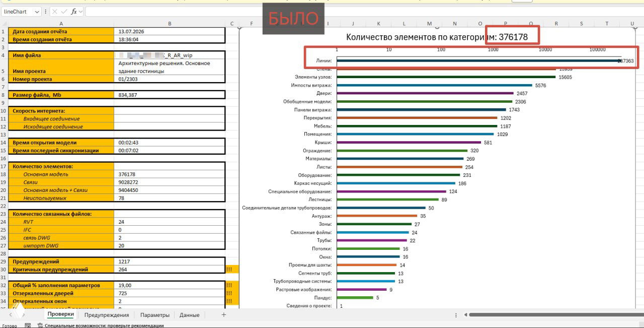Open the Name Box dropdown showing lineChart
Screen dimensions: 644x328
(37, 12)
